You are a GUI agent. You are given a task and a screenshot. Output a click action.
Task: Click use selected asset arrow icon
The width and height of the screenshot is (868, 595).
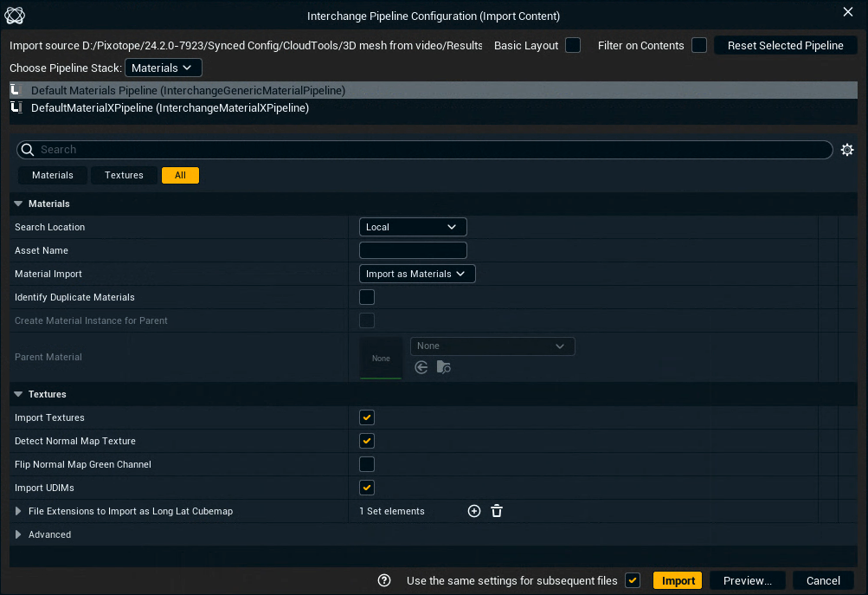[x=421, y=367]
